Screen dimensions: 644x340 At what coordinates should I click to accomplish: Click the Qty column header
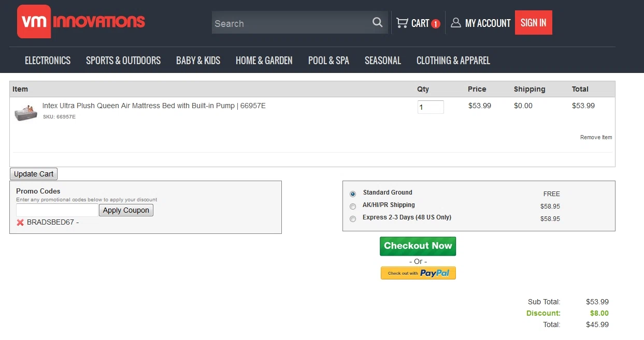423,89
